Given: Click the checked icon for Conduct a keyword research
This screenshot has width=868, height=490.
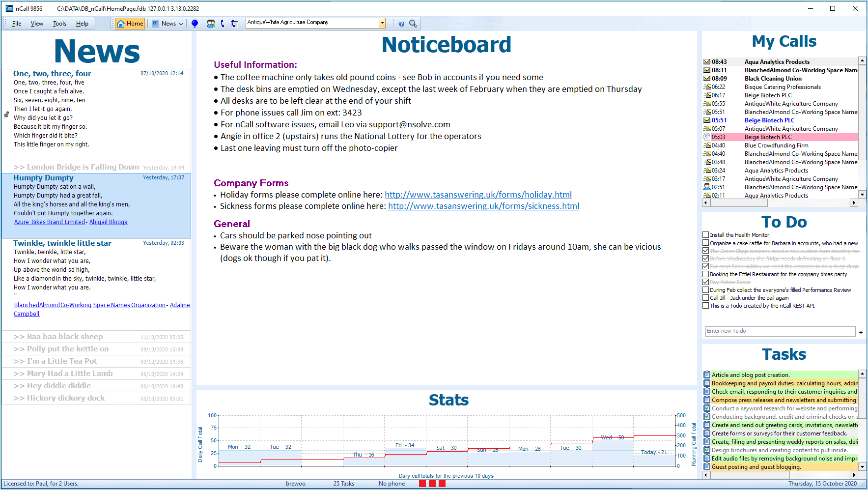Looking at the screenshot, I should pos(707,408).
